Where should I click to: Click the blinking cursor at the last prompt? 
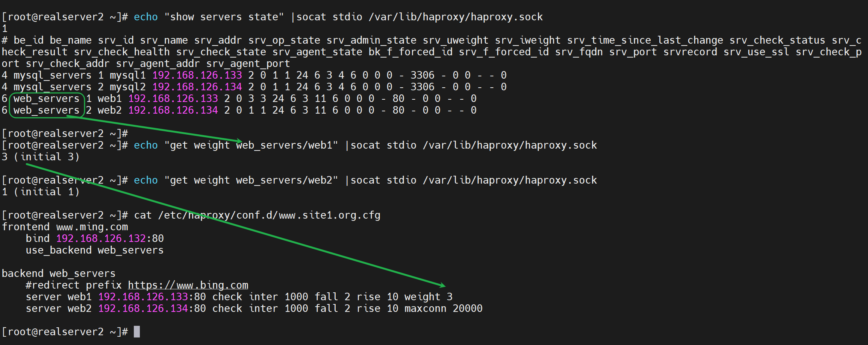[137, 332]
